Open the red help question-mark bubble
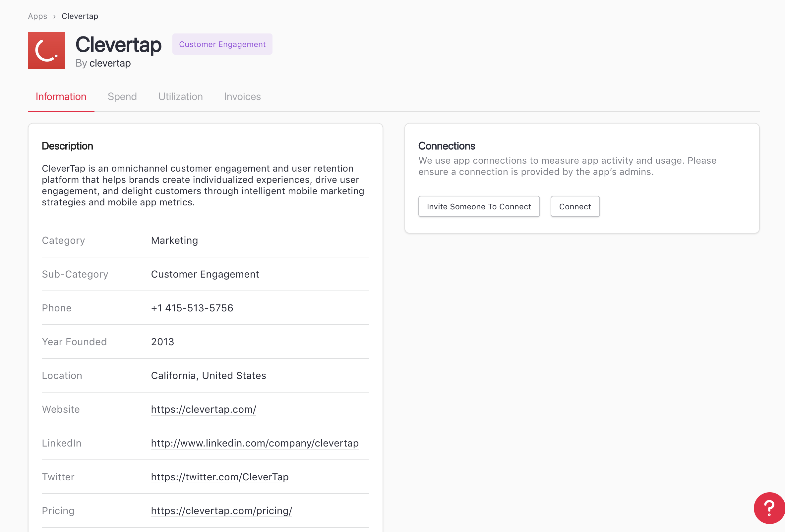 pyautogui.click(x=769, y=507)
